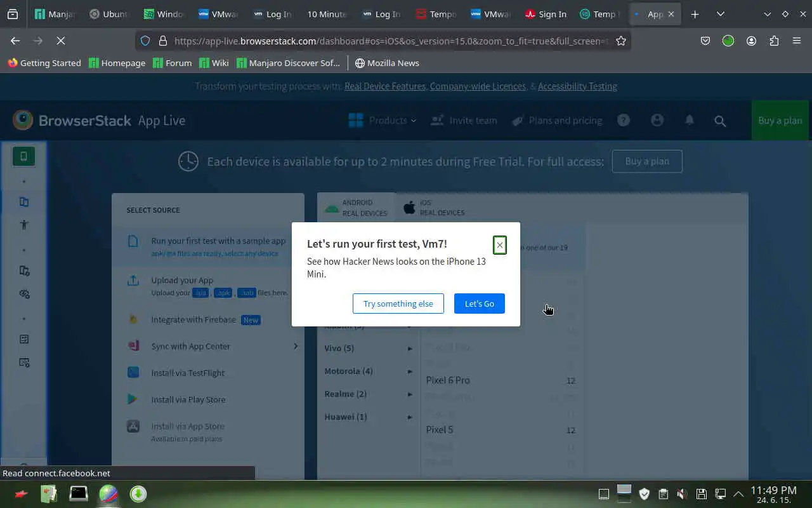This screenshot has height=508, width=812.
Task: Click the Buy a plan outlined button
Action: (x=647, y=161)
